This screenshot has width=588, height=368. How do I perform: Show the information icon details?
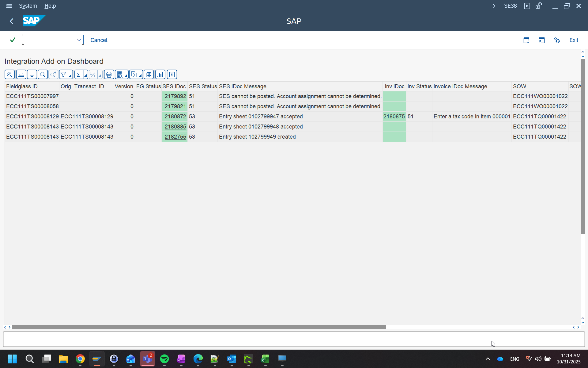point(172,75)
